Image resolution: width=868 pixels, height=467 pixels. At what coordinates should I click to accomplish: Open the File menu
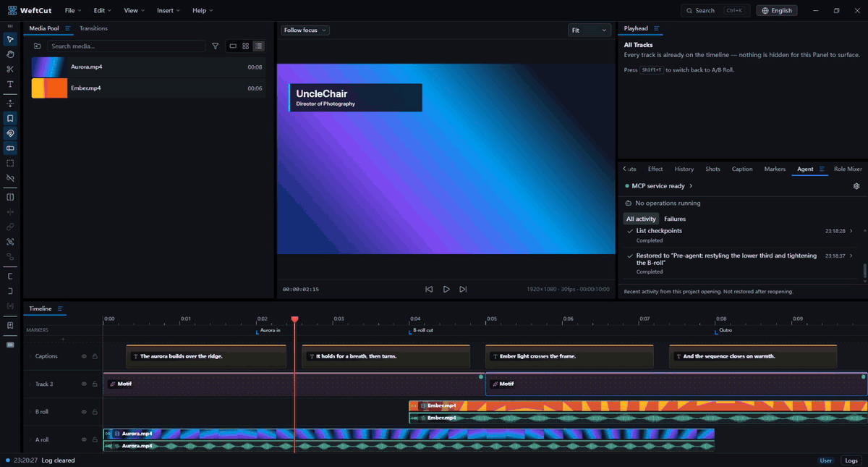point(72,10)
